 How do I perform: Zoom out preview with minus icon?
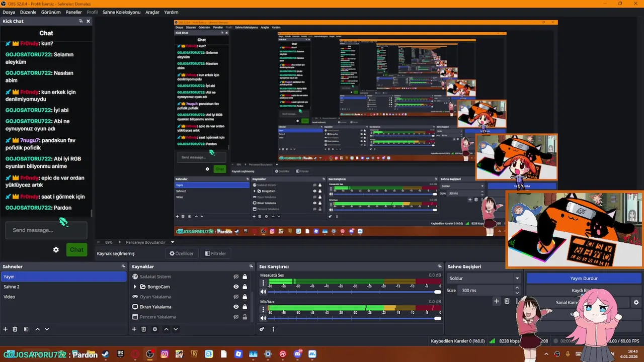98,242
